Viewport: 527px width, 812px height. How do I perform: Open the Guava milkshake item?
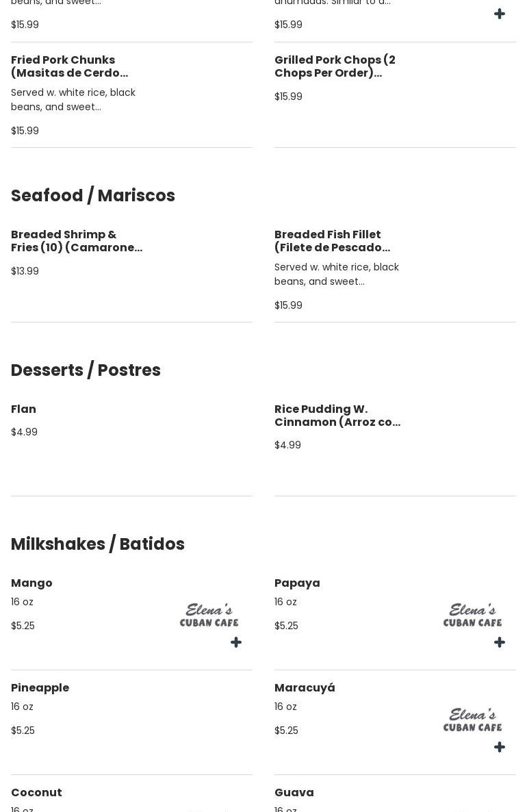(x=294, y=793)
